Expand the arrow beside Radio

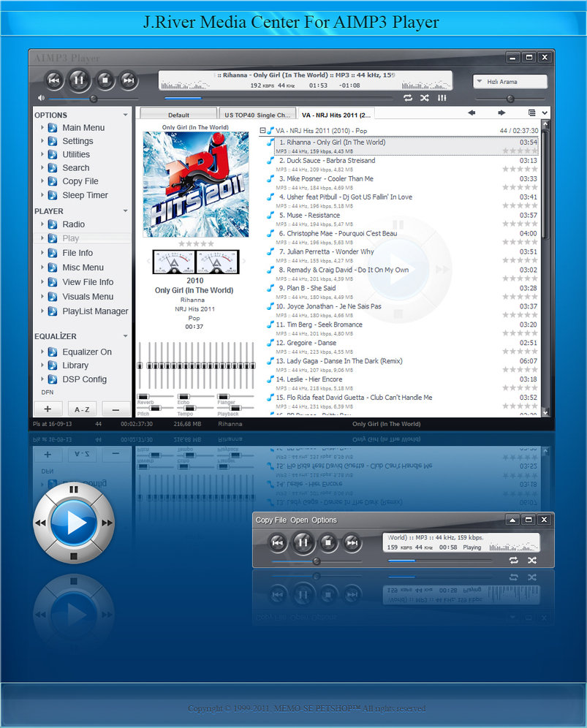pos(42,224)
